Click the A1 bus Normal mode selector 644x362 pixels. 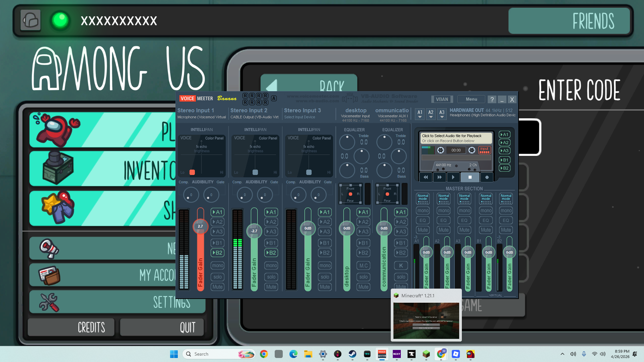pyautogui.click(x=423, y=199)
